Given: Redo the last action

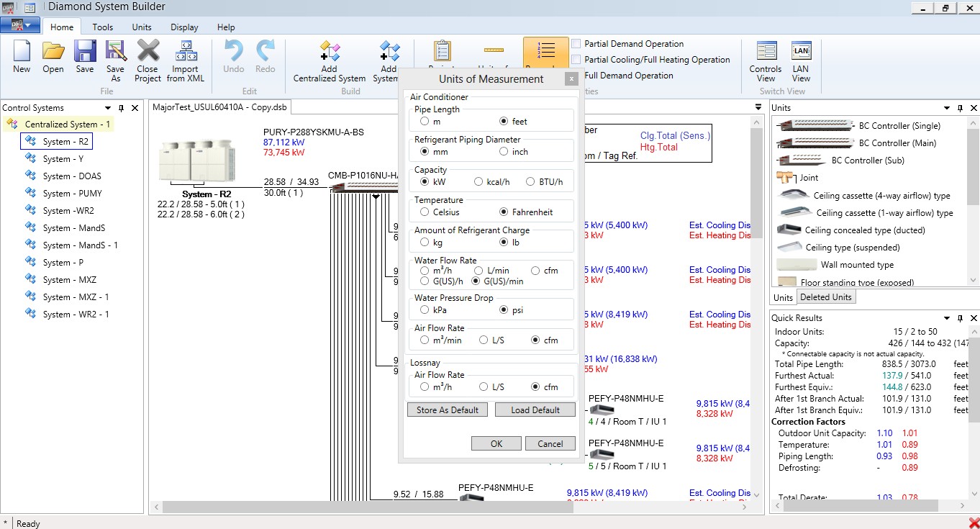Looking at the screenshot, I should [266, 58].
